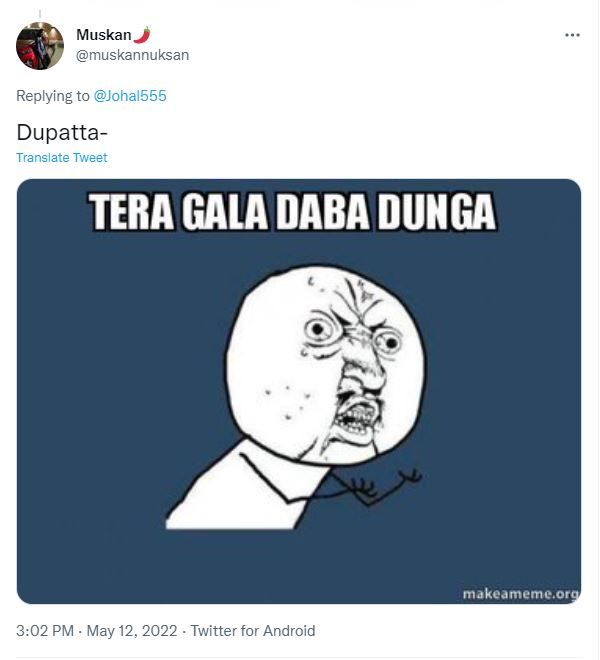
Task: Click the Y U NO rage face
Action: tap(326, 364)
